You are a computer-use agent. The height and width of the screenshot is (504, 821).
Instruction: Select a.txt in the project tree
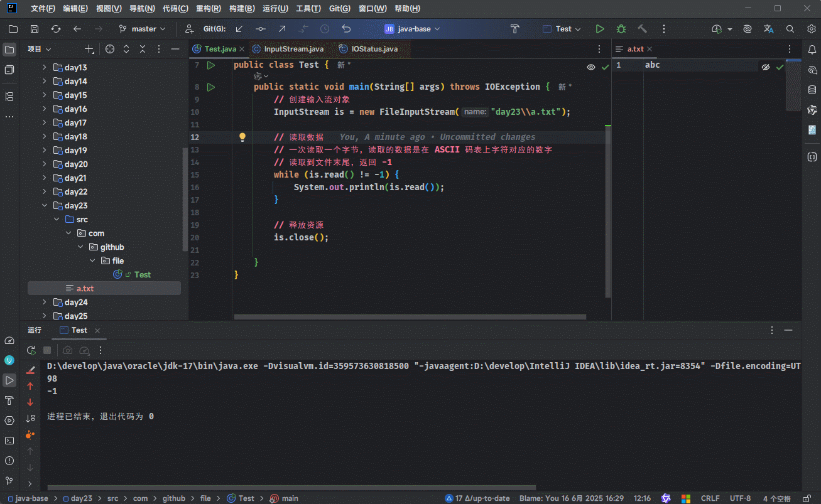pyautogui.click(x=85, y=289)
